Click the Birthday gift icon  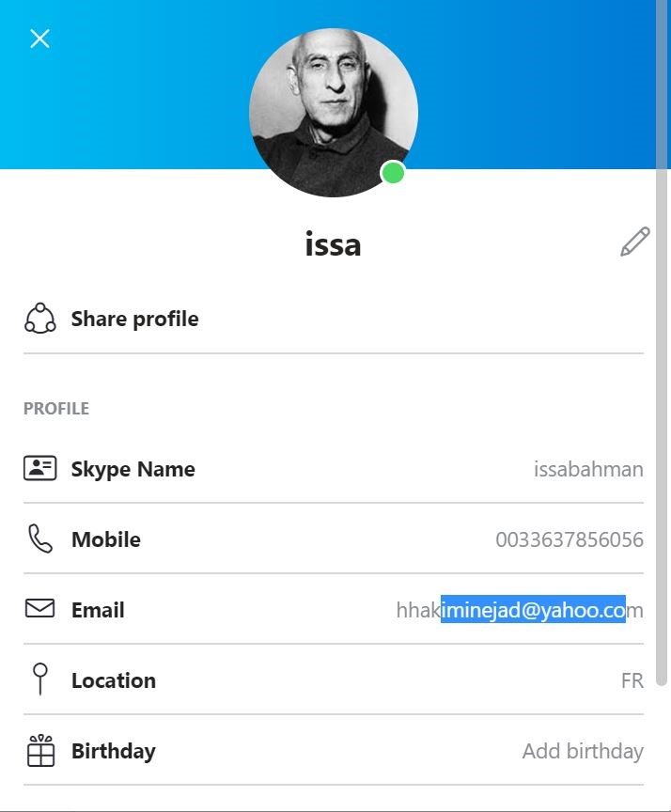(x=39, y=751)
